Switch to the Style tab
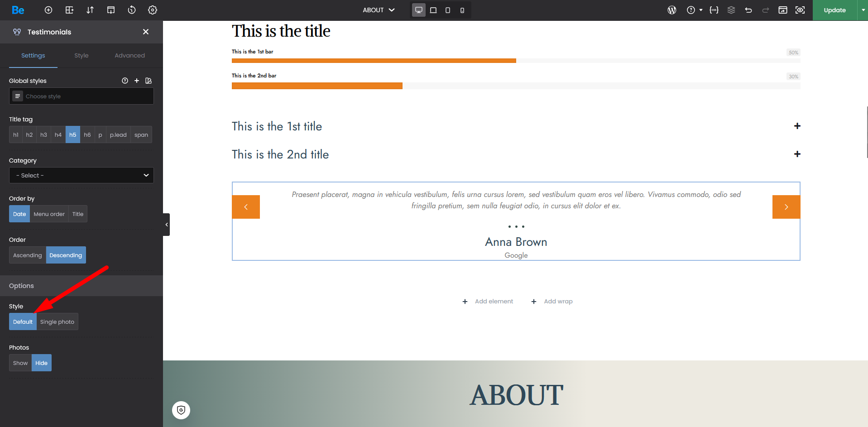 click(82, 55)
